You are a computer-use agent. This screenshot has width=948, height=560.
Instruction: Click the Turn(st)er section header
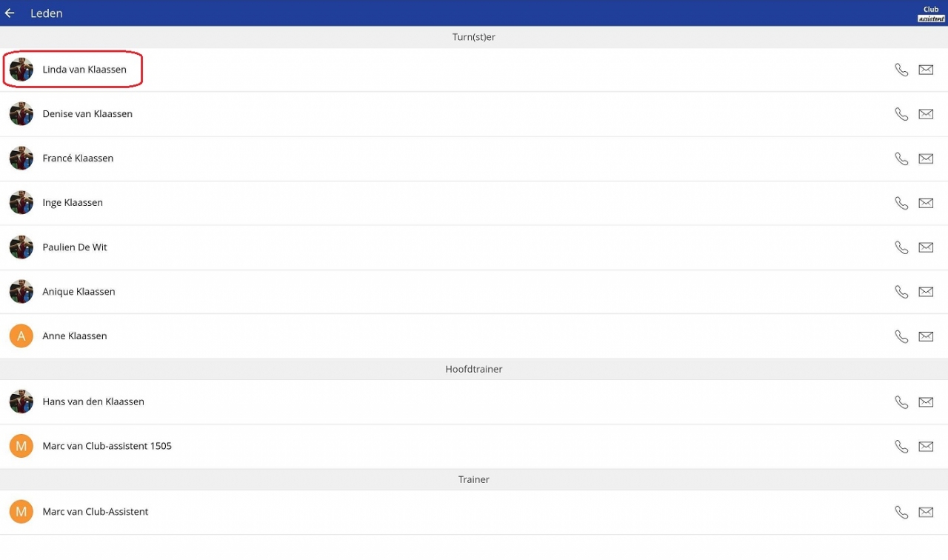click(474, 37)
